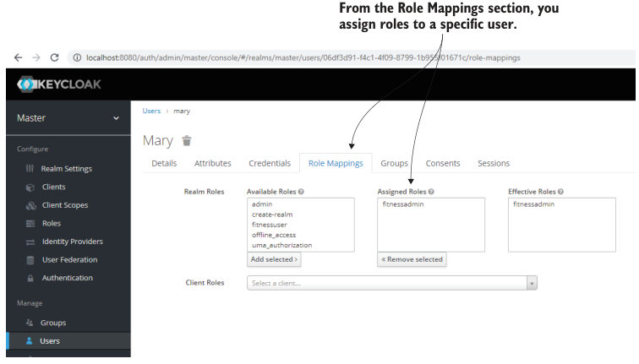
Task: Click the Select a client input field
Action: tap(387, 284)
